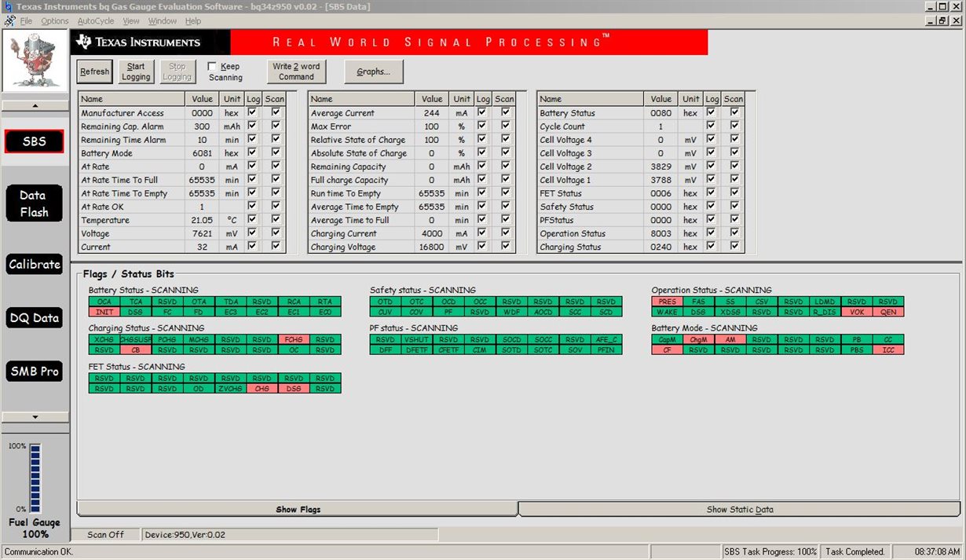Open the DQ Data sidebar page
Screen dimensions: 966x560
pyautogui.click(x=34, y=318)
